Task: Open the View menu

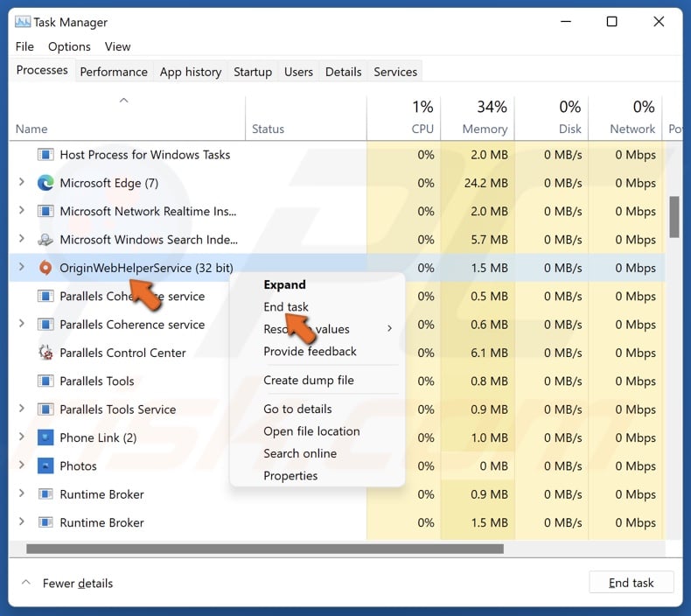Action: click(118, 46)
